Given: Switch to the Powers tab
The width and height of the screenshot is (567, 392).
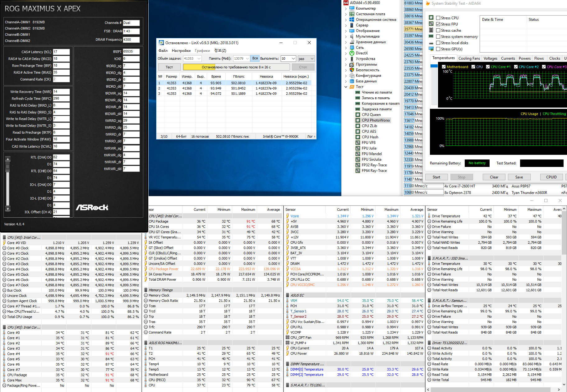Looking at the screenshot, I should pyautogui.click(x=524, y=58).
